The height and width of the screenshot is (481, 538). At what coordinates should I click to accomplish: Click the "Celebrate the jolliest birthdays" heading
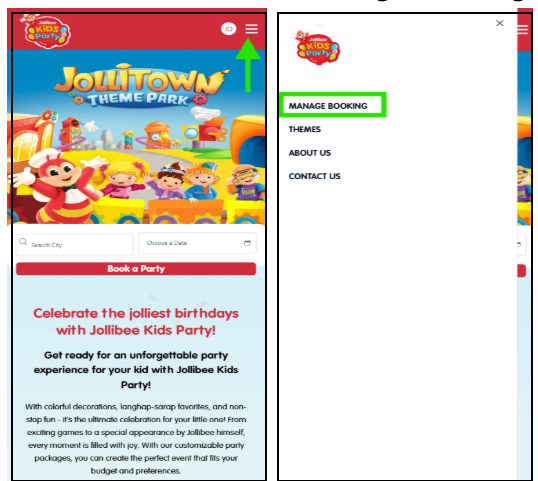(136, 321)
